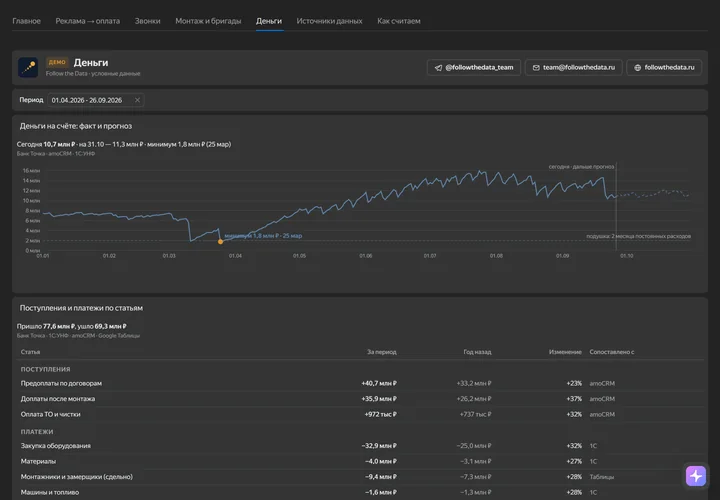The image size is (720, 500).
Task: Open the Звонки tab
Action: [147, 21]
